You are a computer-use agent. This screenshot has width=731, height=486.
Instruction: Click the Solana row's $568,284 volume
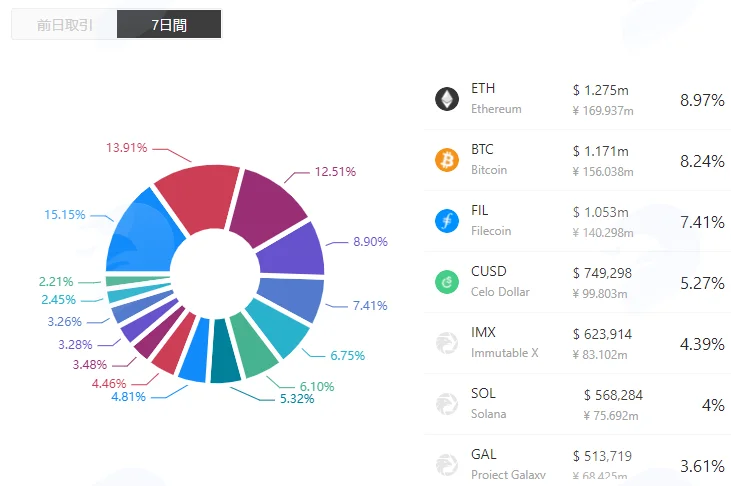pos(613,395)
